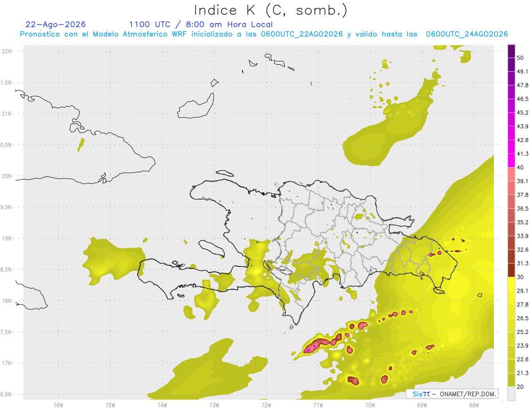The width and height of the screenshot is (532, 411).
Task: Click the longitude label '69W'
Action: click(x=422, y=405)
